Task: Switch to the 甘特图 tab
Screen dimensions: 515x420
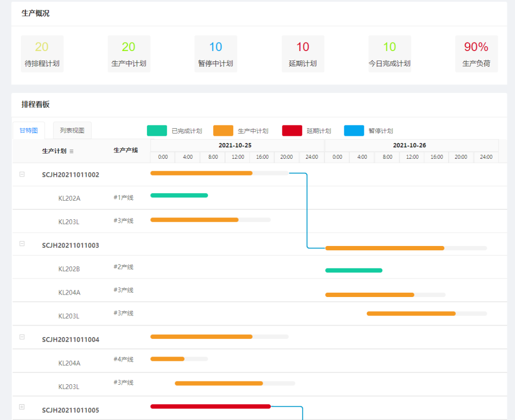Action: click(x=29, y=130)
